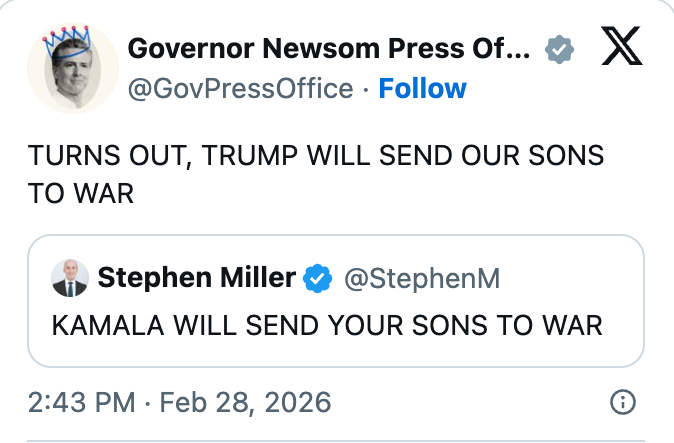Open the @GovPressOffice handle link
This screenshot has width=674, height=443.
[x=240, y=89]
